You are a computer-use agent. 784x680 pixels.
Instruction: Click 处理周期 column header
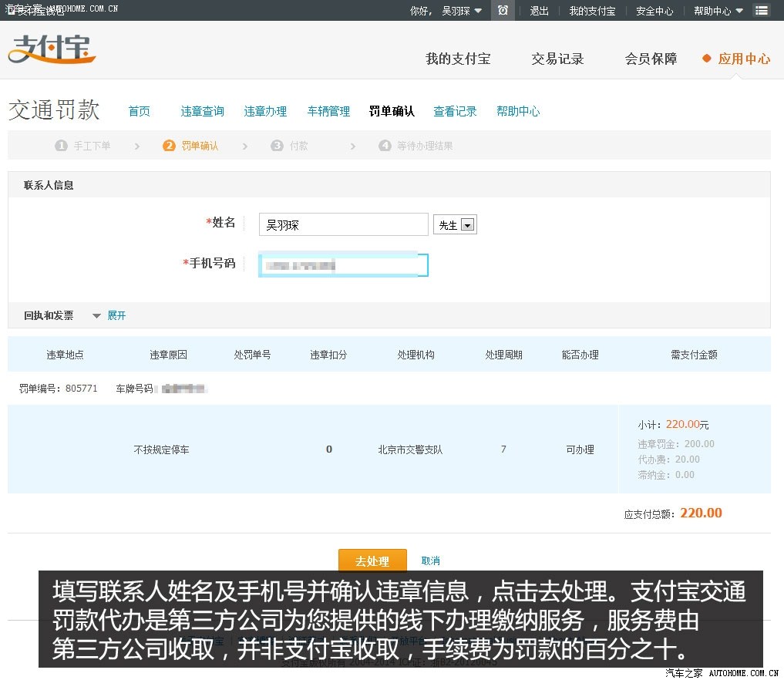click(503, 355)
